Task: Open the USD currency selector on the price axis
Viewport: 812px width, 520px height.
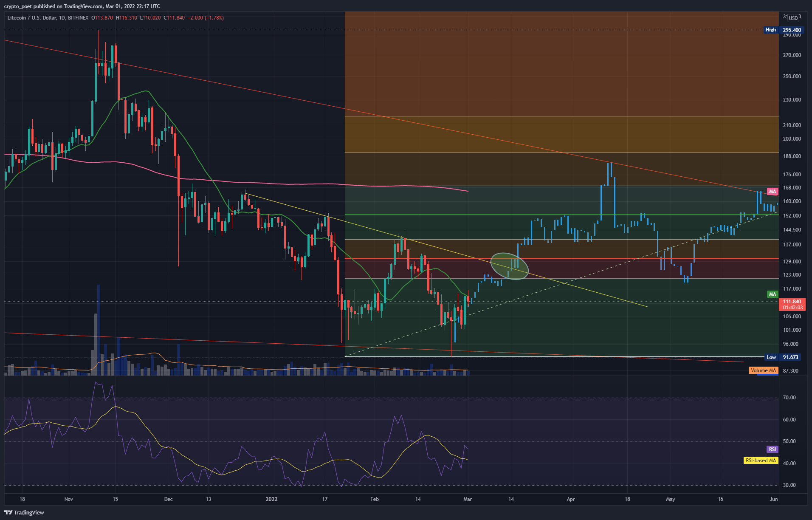Action: tap(793, 18)
